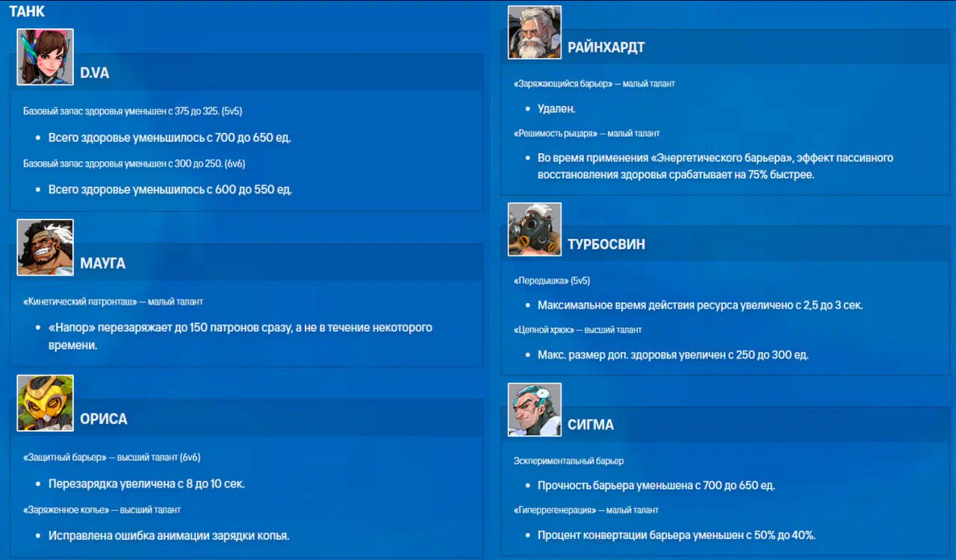Open the D.VA hero name header
The height and width of the screenshot is (560, 956).
click(x=95, y=73)
